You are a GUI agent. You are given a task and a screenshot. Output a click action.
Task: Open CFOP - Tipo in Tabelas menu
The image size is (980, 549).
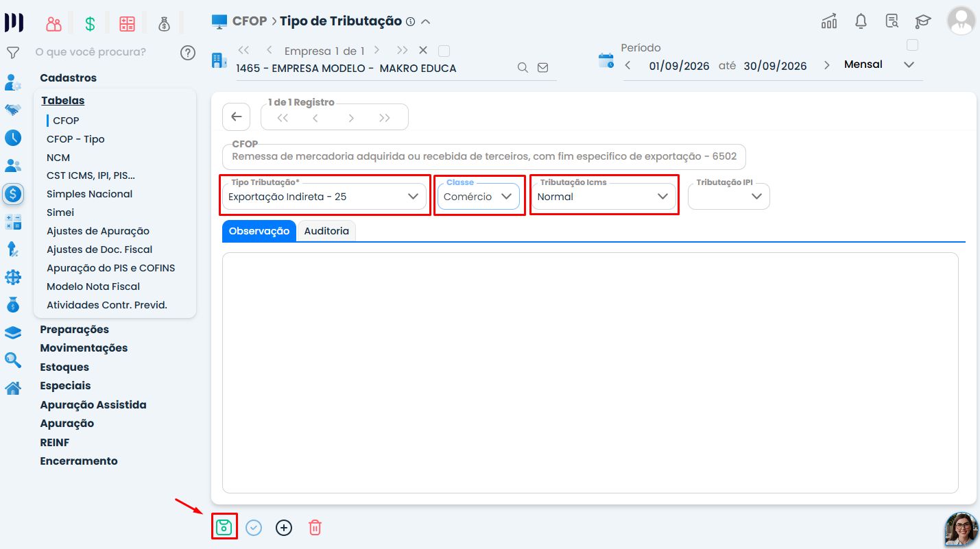pos(75,139)
